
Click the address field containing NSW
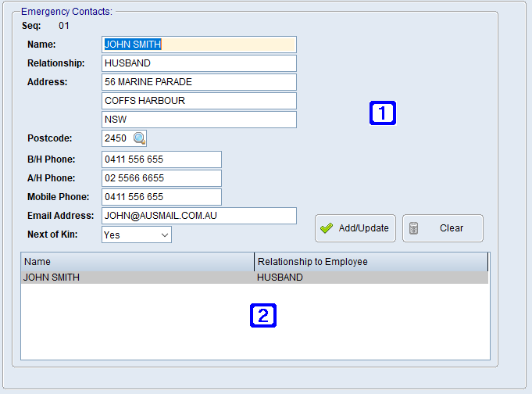[x=199, y=120]
